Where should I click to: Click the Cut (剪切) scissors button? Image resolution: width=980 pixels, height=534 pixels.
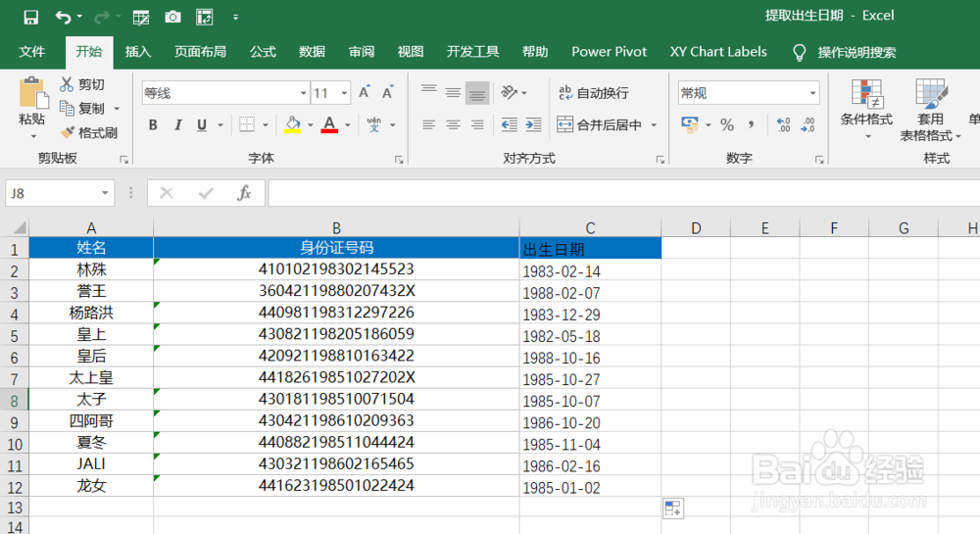82,84
